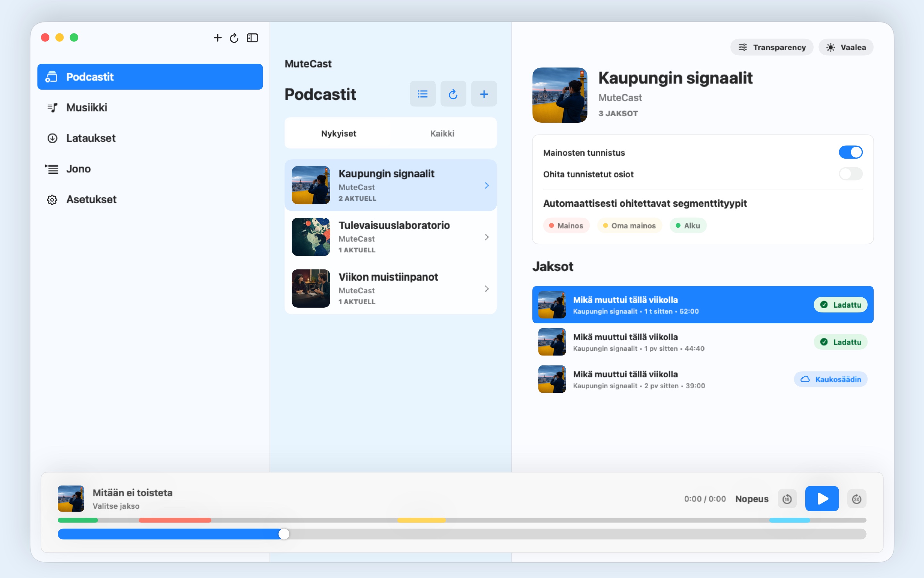924x578 pixels.
Task: Toggle the Mainosten tunnistus switch
Action: click(x=850, y=152)
